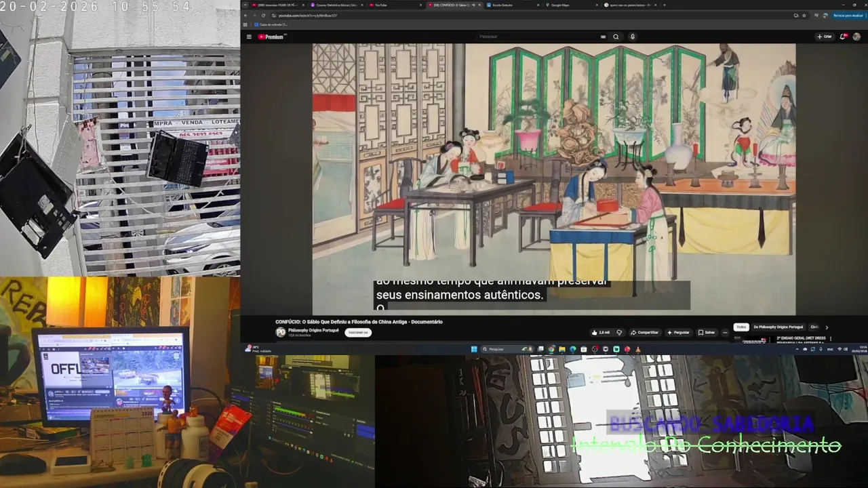Show more filter chips with right chevron
The height and width of the screenshot is (488, 868).
click(x=827, y=327)
